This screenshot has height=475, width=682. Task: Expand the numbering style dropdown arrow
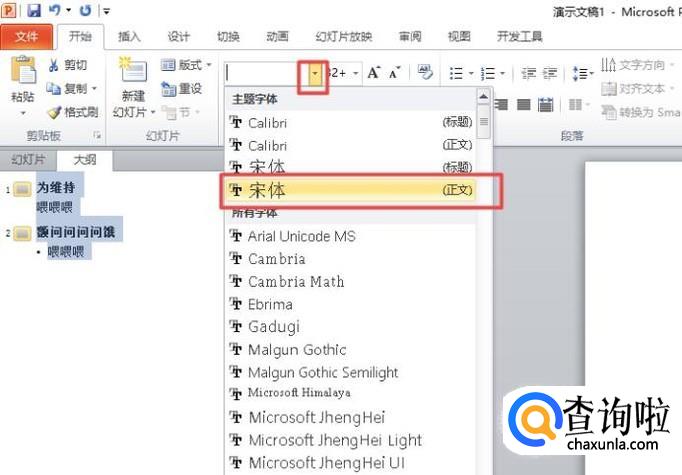[x=502, y=73]
